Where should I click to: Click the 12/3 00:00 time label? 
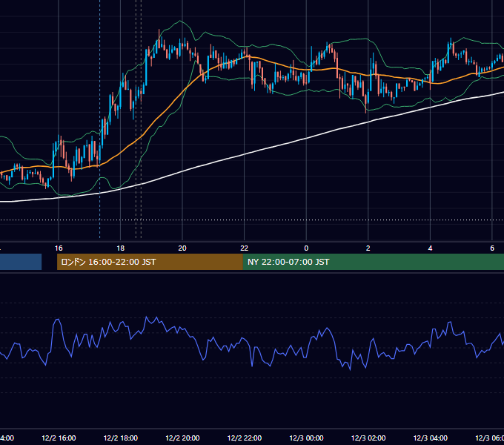click(x=306, y=438)
